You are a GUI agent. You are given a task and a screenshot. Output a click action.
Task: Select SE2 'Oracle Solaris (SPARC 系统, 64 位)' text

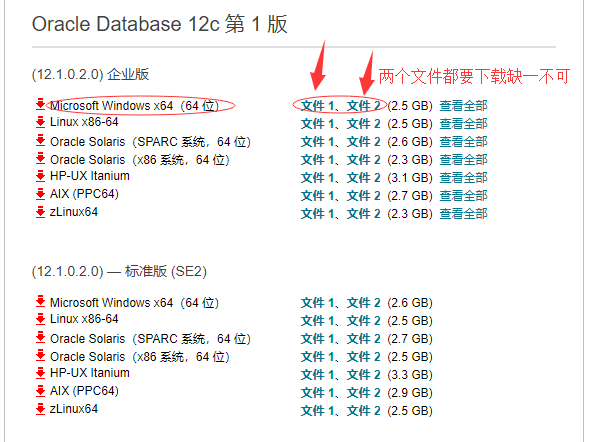tap(150, 339)
